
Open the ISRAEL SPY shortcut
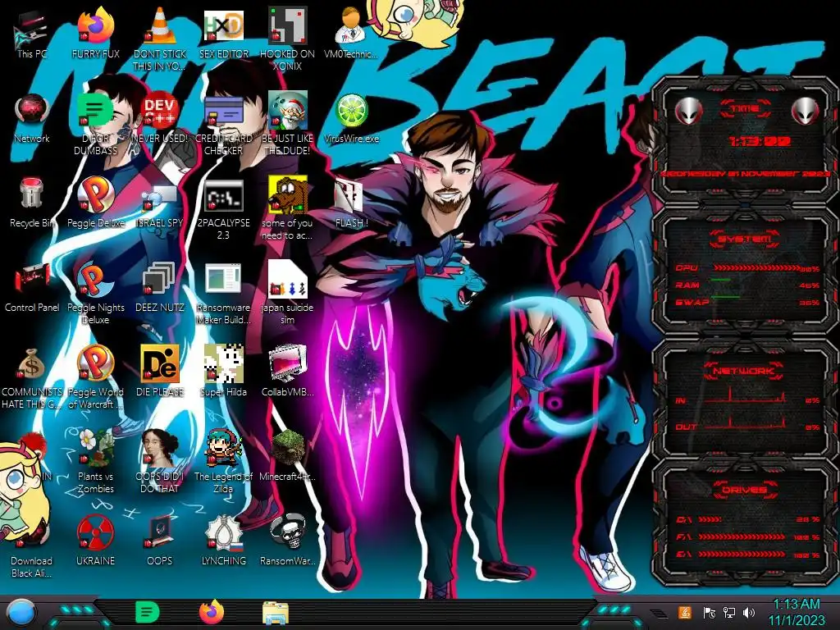(x=160, y=203)
